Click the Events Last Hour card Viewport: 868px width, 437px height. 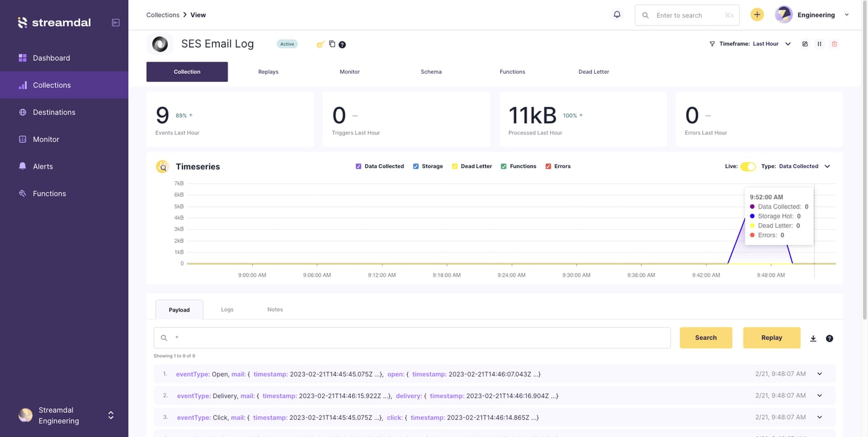tap(230, 120)
